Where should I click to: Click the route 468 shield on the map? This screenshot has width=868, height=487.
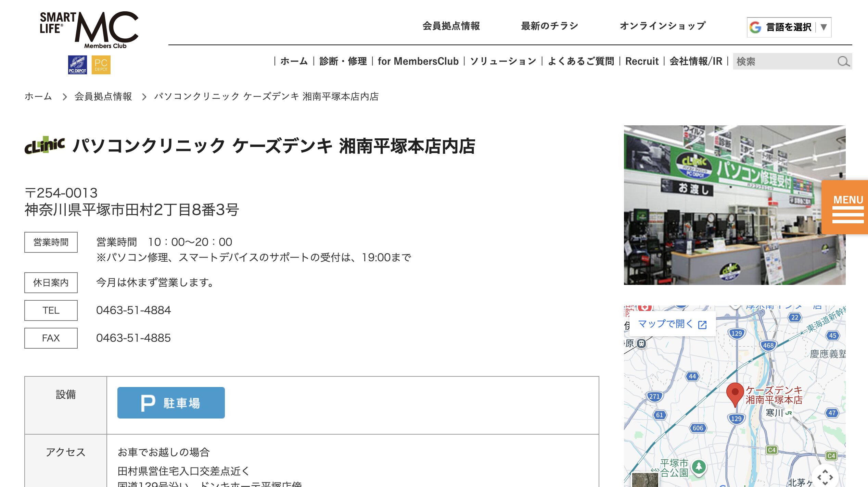[768, 346]
